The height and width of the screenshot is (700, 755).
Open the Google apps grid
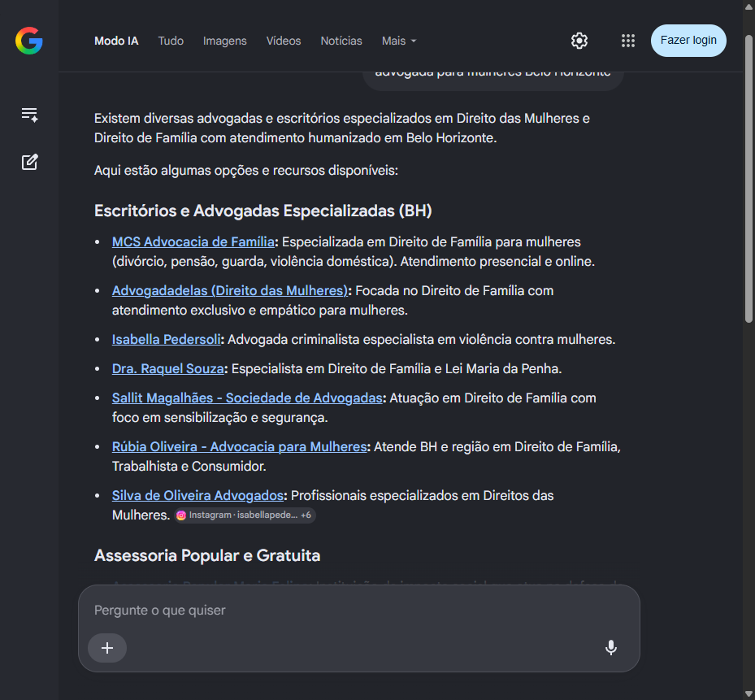(628, 41)
